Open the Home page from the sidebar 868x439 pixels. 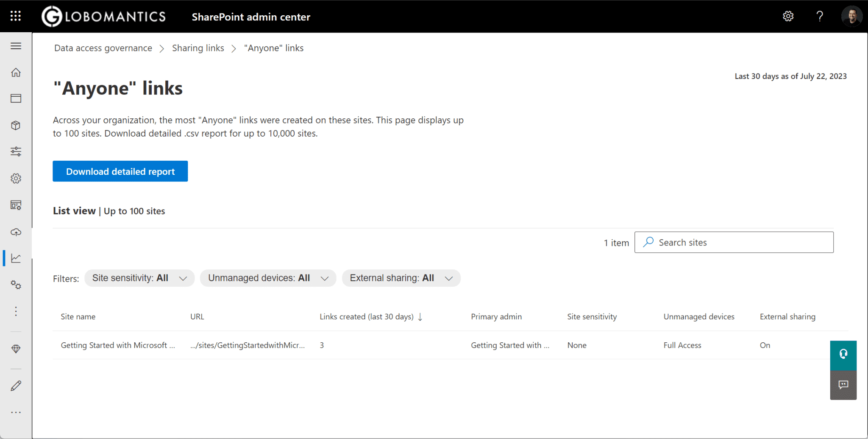(16, 72)
